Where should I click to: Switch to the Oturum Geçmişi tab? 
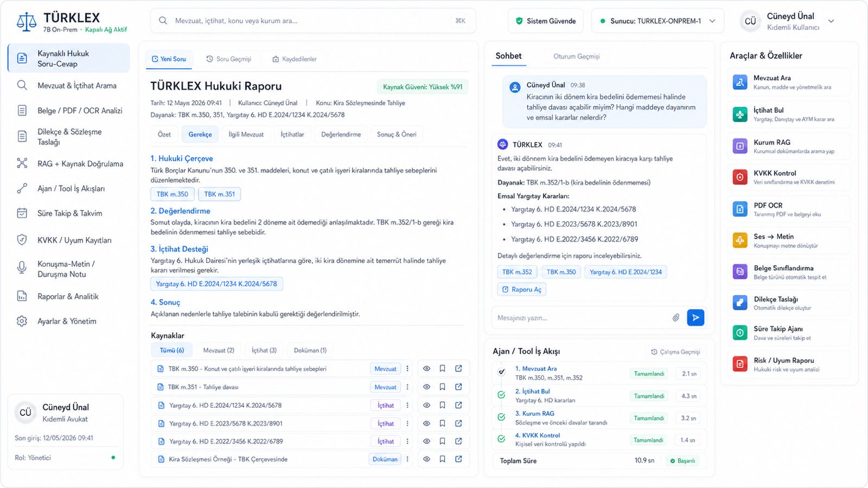[576, 56]
